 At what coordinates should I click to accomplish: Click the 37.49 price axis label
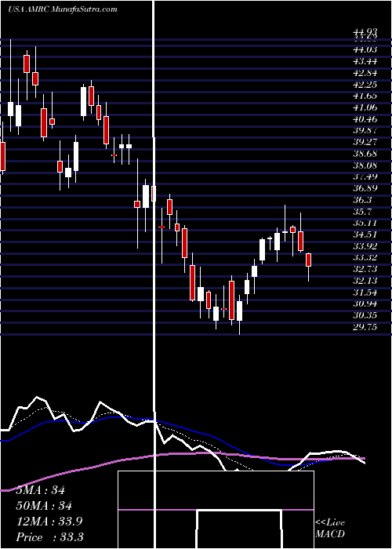365,176
